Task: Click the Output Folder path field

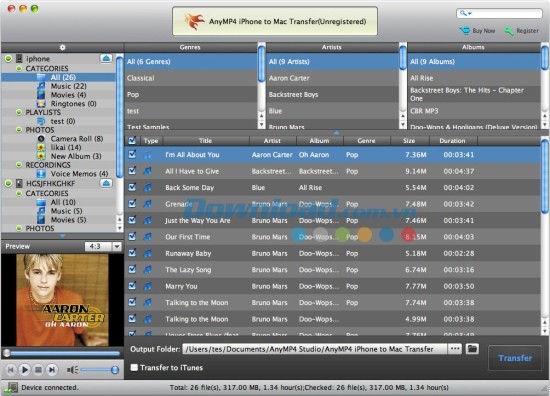Action: (314, 349)
